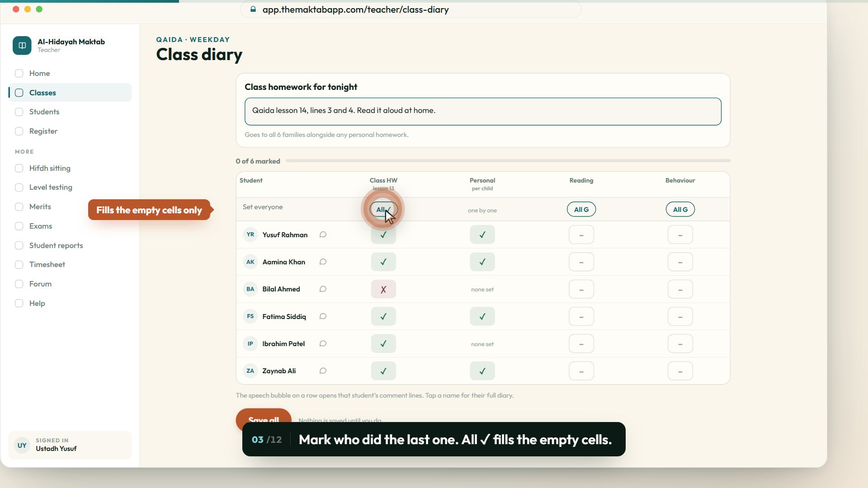This screenshot has width=868, height=488.
Task: Open Zaynab Ali's comment speech bubble
Action: tap(323, 371)
